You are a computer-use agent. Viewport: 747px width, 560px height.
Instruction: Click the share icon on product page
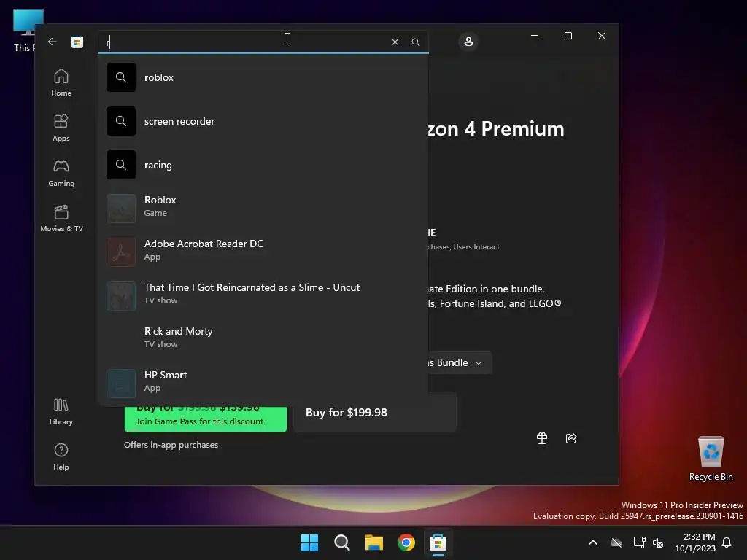[571, 438]
